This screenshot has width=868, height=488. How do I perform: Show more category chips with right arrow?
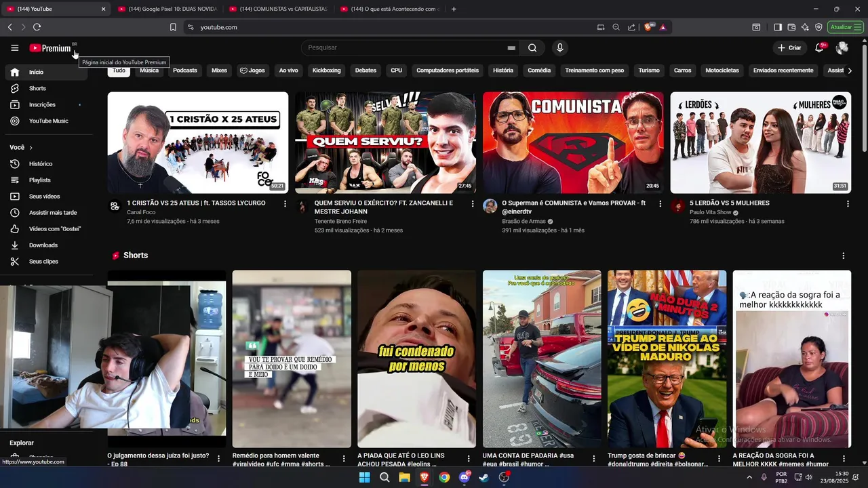click(x=850, y=70)
